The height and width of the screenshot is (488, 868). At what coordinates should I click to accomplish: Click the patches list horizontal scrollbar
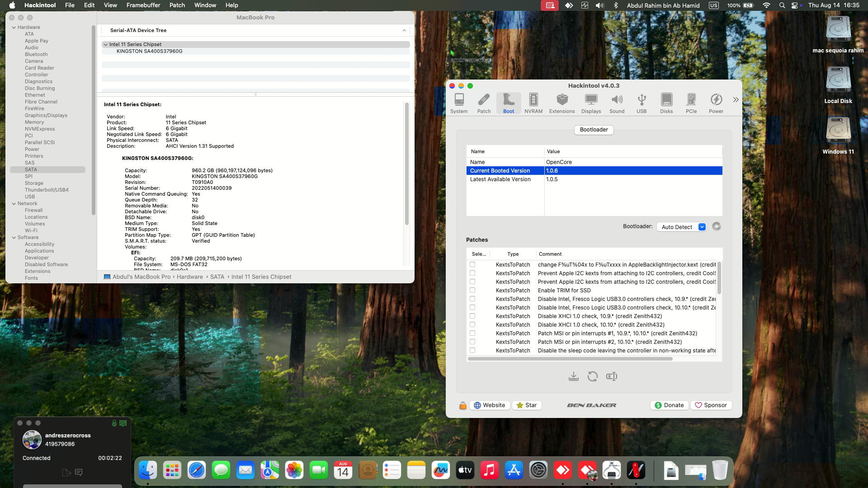click(x=570, y=359)
